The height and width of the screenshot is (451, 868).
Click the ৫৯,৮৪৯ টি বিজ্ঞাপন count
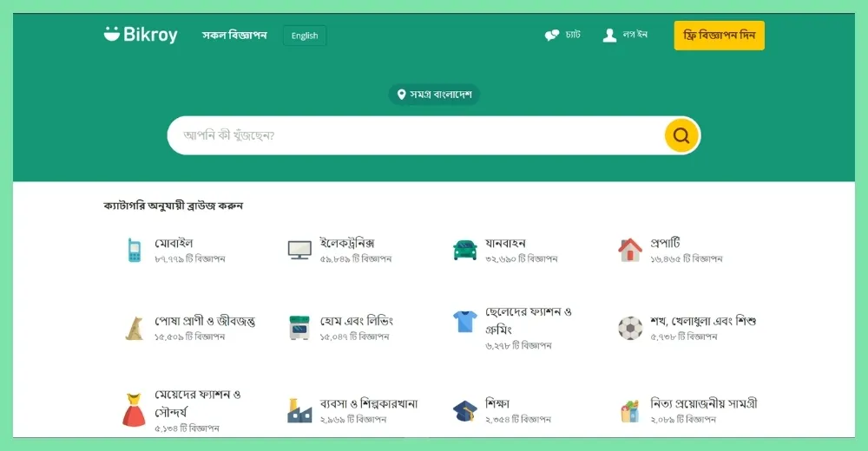(355, 259)
